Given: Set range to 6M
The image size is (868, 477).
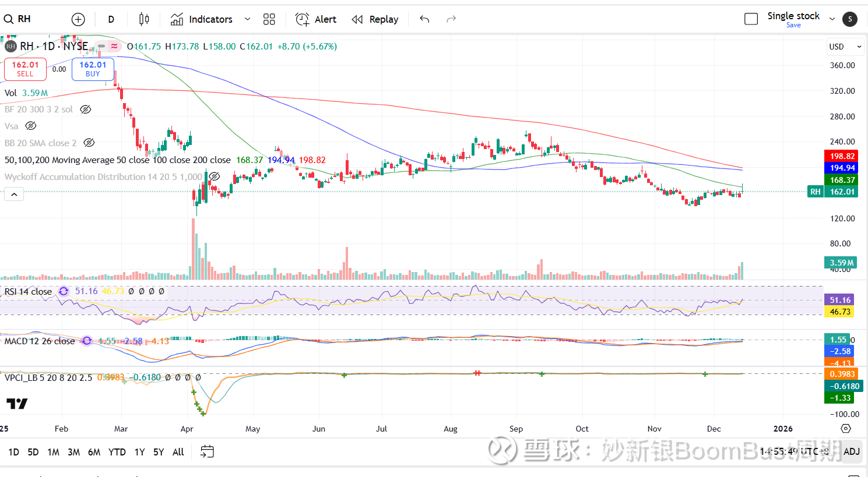Looking at the screenshot, I should point(94,452).
